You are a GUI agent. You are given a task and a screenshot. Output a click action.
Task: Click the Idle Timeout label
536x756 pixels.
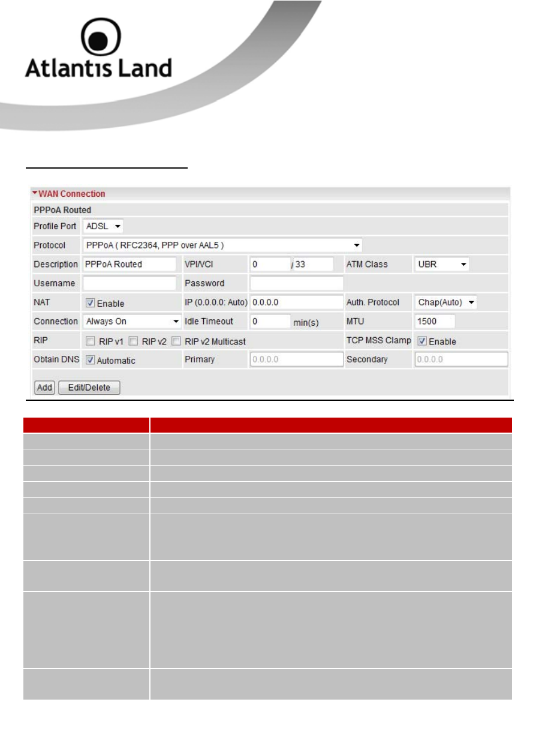[209, 321]
